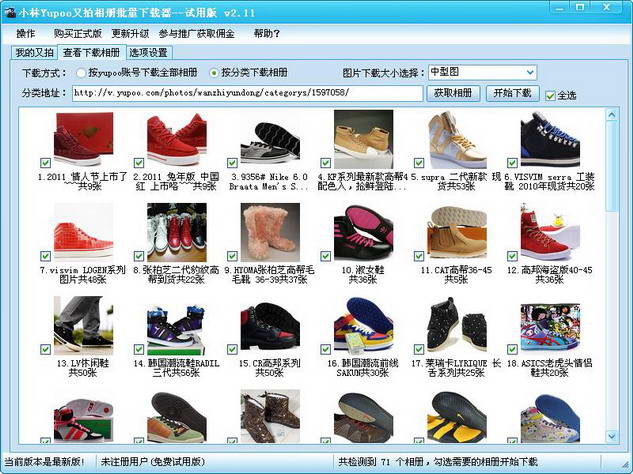Uncheck album 4 KF系列 checkbox
The height and width of the screenshot is (474, 633).
(325, 163)
